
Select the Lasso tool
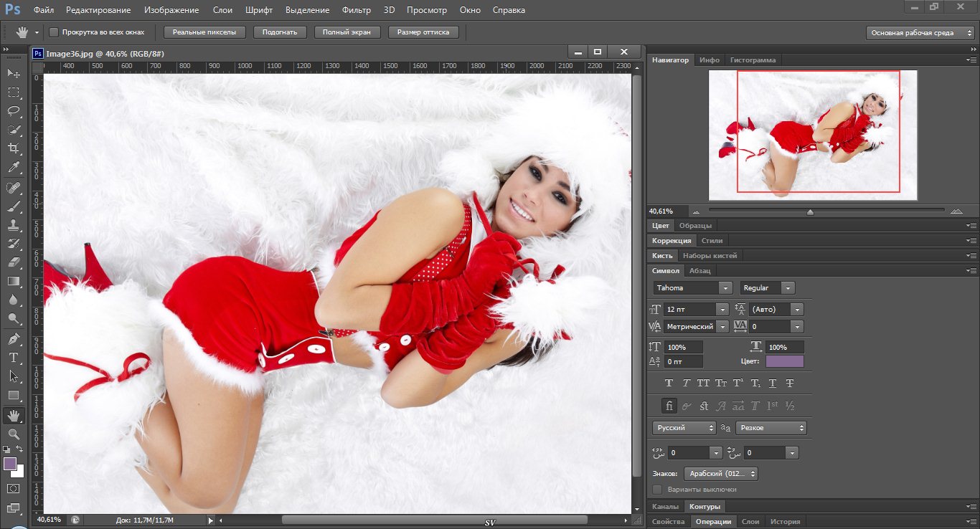[x=14, y=111]
